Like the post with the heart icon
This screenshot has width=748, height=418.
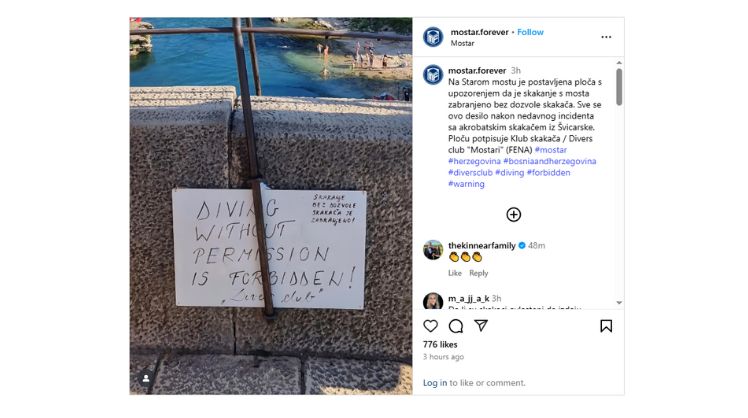click(430, 326)
